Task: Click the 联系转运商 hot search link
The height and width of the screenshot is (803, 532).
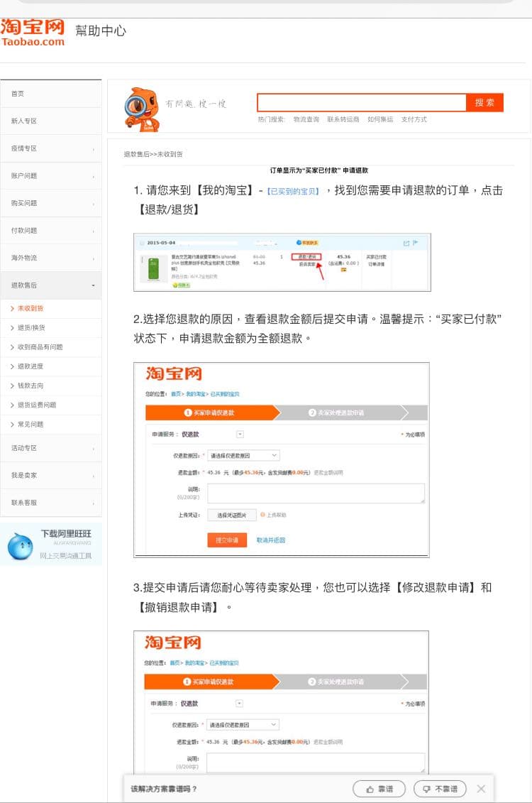Action: (343, 119)
